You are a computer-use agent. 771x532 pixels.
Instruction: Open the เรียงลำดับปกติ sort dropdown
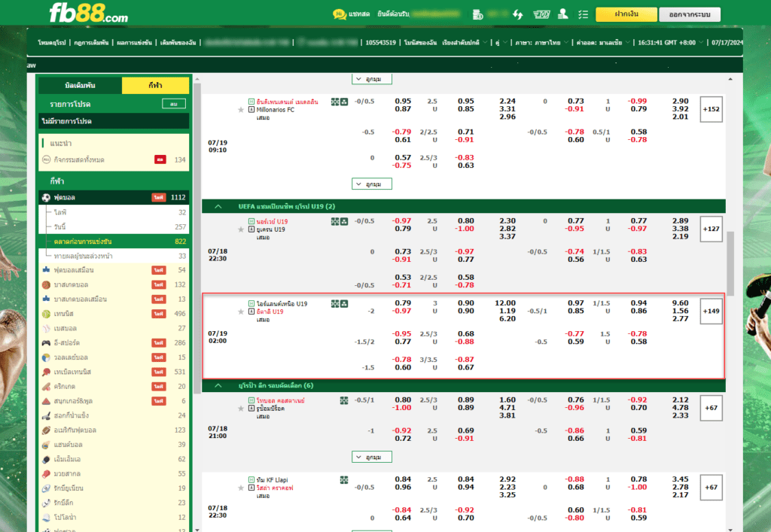(465, 43)
